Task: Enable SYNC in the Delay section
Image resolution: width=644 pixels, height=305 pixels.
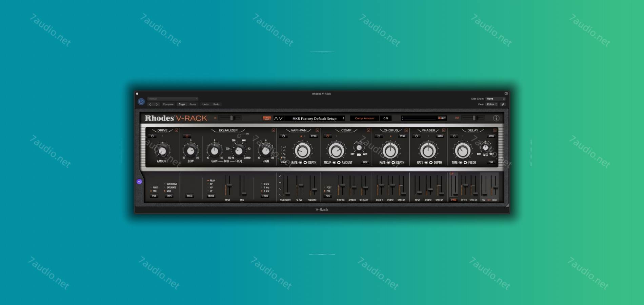Action: coord(491,136)
